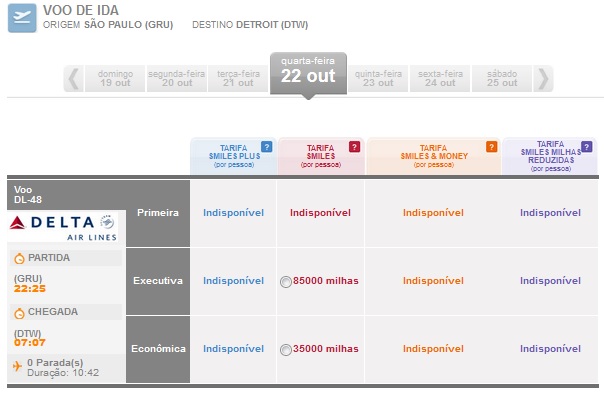Screen dimensions: 604x394
Task: Click the red help icon on Tarifa Smiles
Action: tap(354, 147)
